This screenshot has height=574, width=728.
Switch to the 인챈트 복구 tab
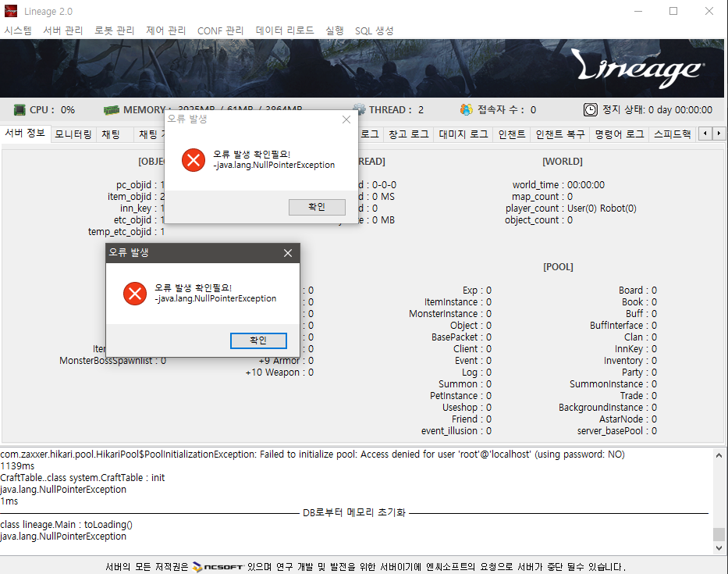tap(560, 134)
